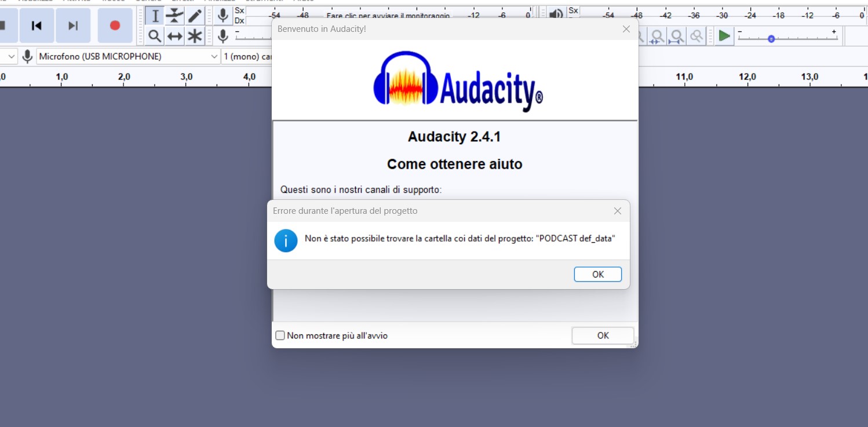
Task: Open the Effetti menu
Action: (181, 1)
